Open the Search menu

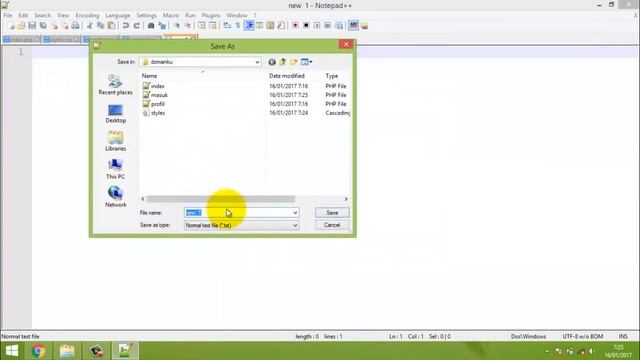pos(42,16)
